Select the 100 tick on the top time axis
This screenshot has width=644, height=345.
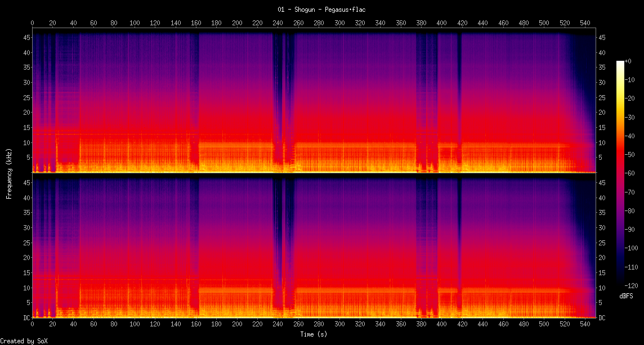tap(135, 23)
